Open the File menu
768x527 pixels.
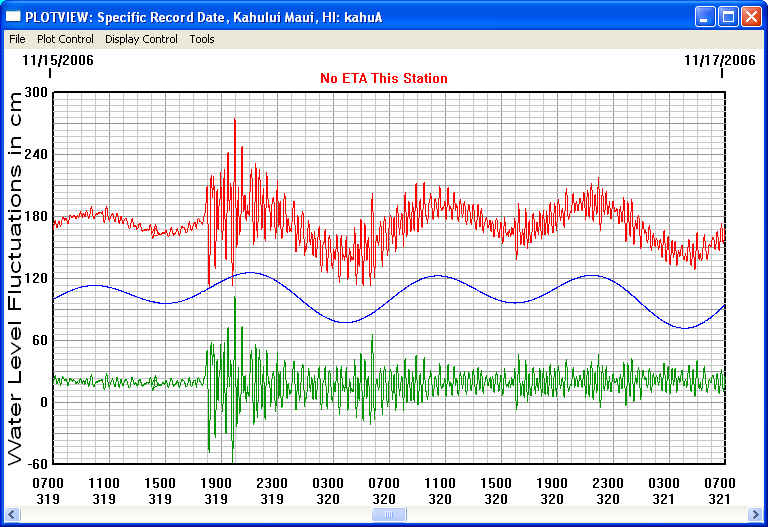point(17,39)
